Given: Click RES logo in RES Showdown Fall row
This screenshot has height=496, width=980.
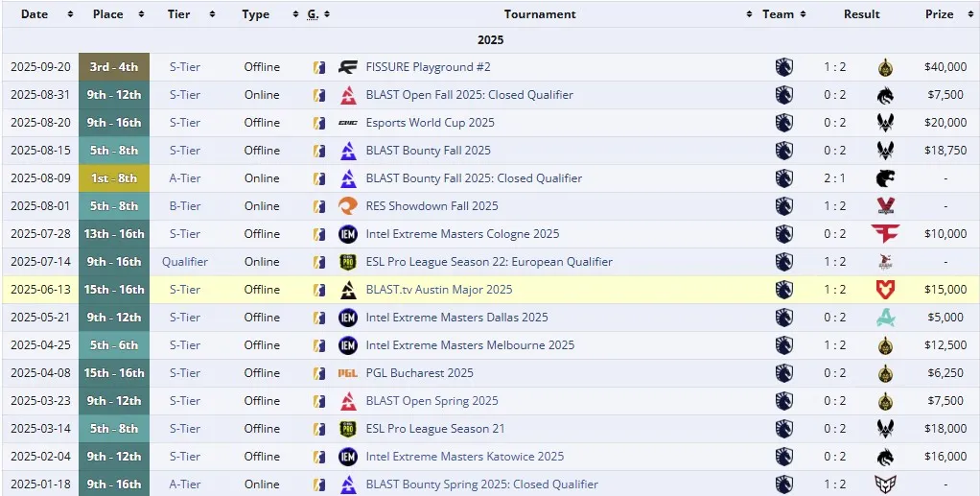Looking at the screenshot, I should [x=348, y=205].
